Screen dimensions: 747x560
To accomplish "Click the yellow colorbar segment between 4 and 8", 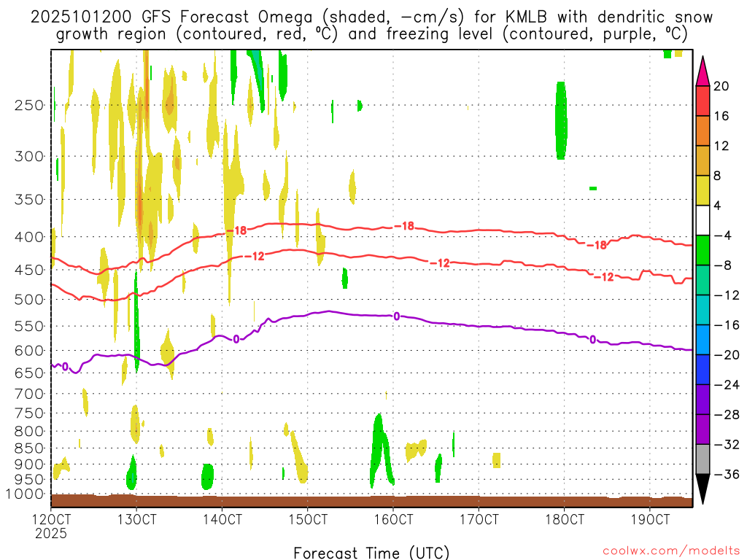I will pyautogui.click(x=703, y=190).
